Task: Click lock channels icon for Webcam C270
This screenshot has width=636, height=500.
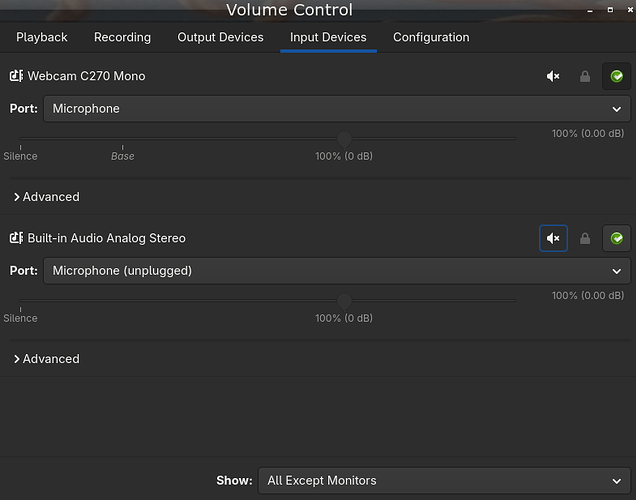Action: [x=585, y=77]
